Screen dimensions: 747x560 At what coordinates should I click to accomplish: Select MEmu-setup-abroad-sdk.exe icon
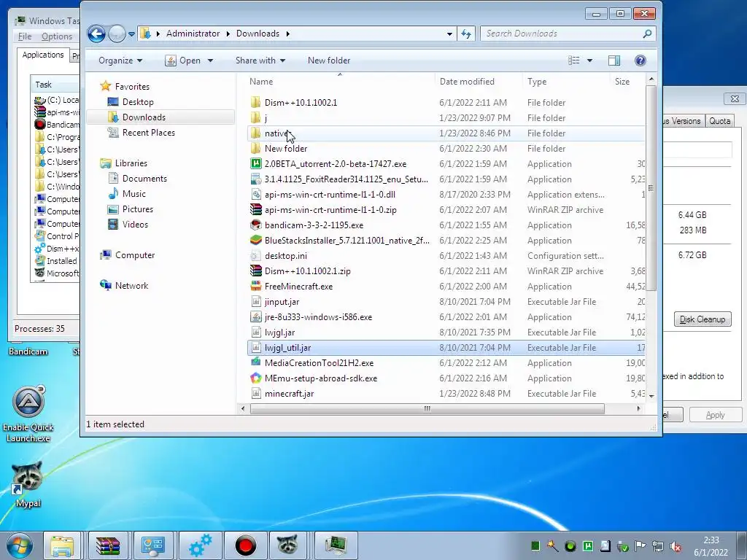pyautogui.click(x=256, y=378)
